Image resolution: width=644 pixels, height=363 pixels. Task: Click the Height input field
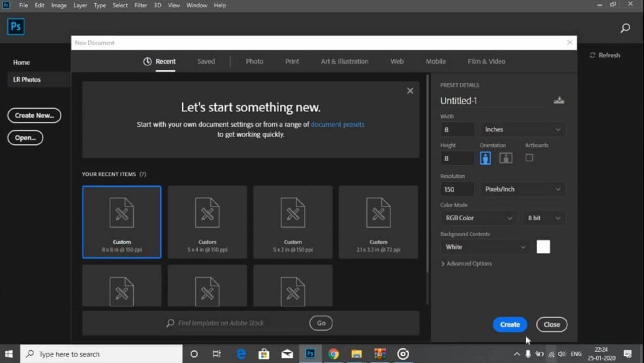tap(457, 158)
